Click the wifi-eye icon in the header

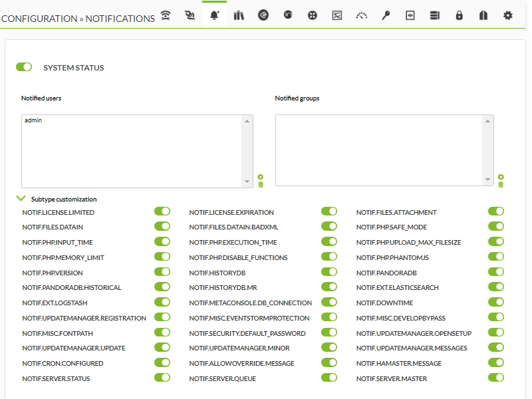tap(166, 15)
